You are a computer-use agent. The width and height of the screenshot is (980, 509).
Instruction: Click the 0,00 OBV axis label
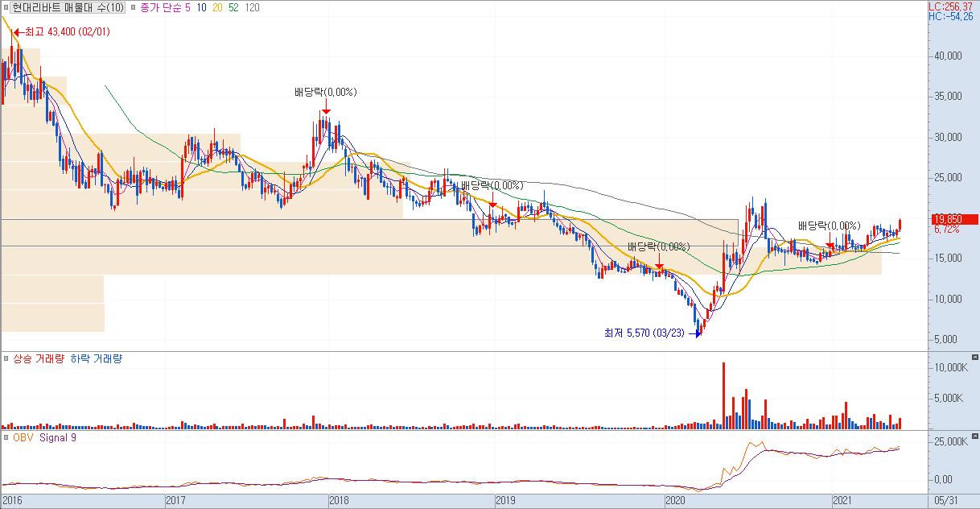click(x=945, y=479)
